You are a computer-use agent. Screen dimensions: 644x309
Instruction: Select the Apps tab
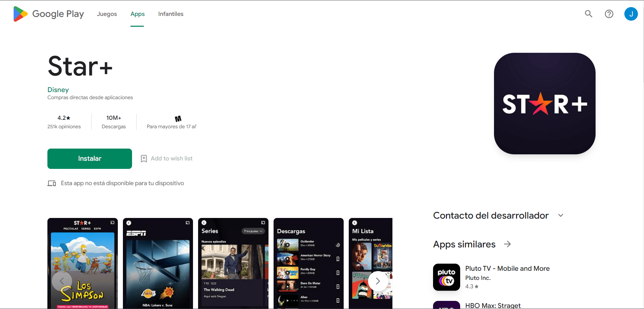tap(137, 14)
